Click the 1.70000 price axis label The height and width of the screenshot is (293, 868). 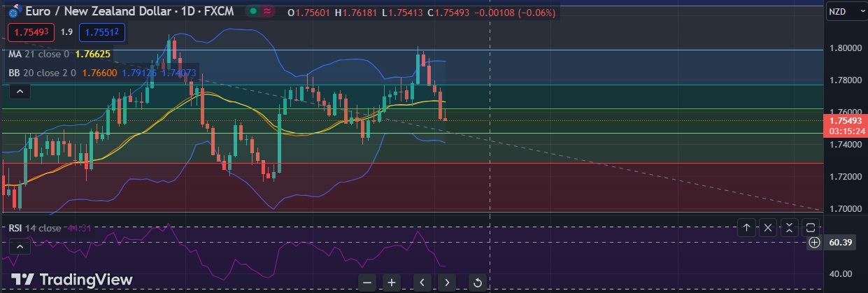[845, 209]
